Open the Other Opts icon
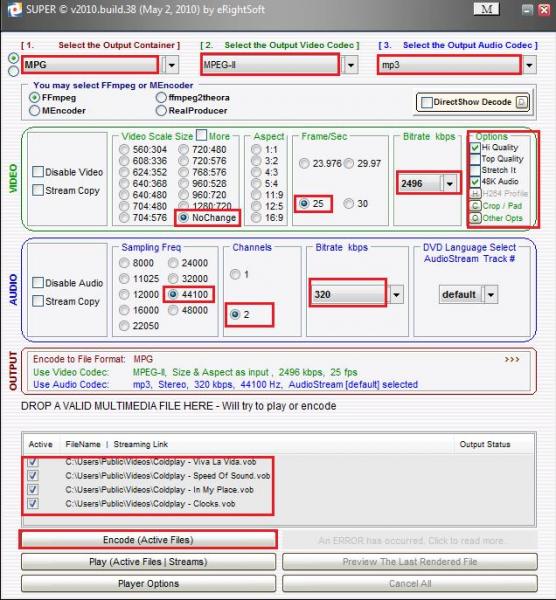The width and height of the screenshot is (556, 600). [475, 218]
